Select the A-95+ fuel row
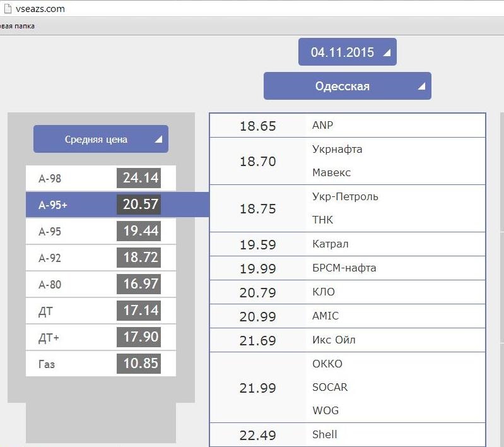Viewport: 504px width, 447px height. coord(117,205)
